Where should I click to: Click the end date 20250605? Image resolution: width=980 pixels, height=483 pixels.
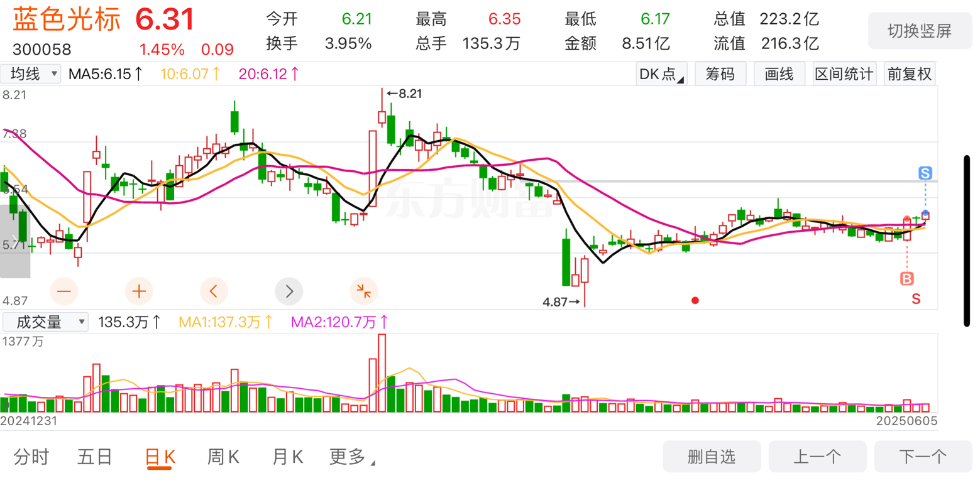(908, 421)
